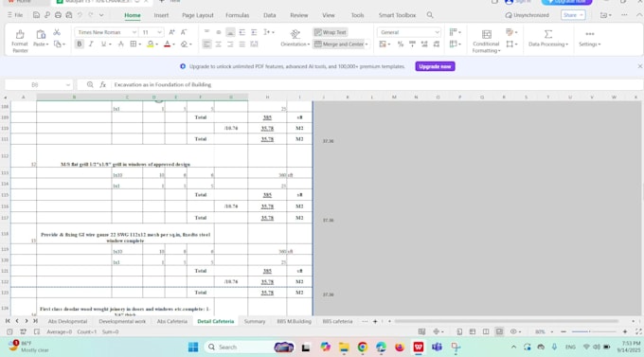Click the decrease decimal places icon

point(437,44)
